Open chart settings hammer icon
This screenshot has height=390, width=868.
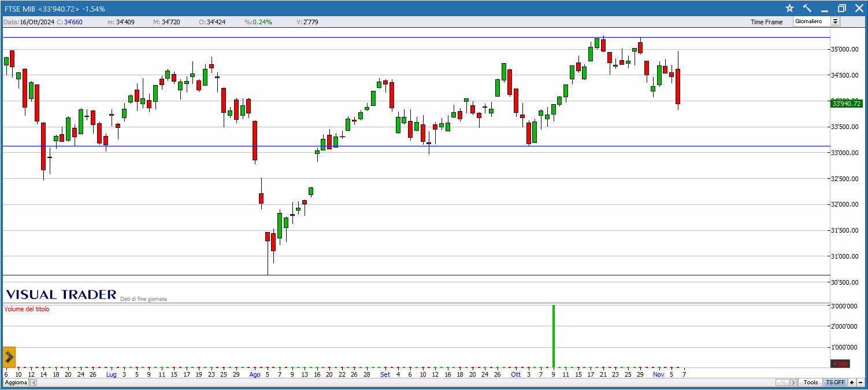click(807, 9)
